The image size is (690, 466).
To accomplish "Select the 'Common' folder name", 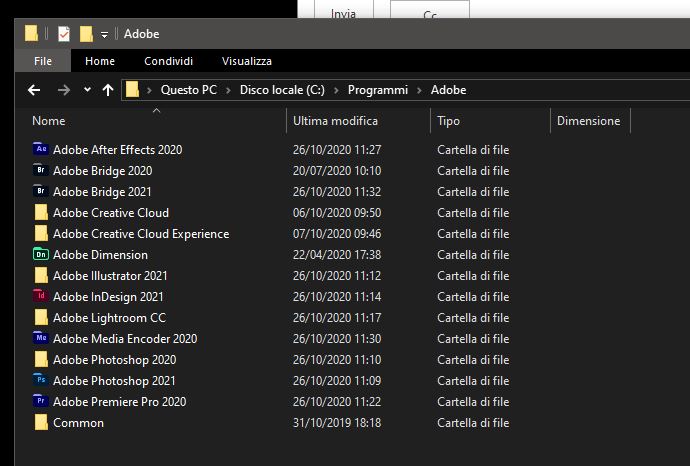I will click(78, 423).
